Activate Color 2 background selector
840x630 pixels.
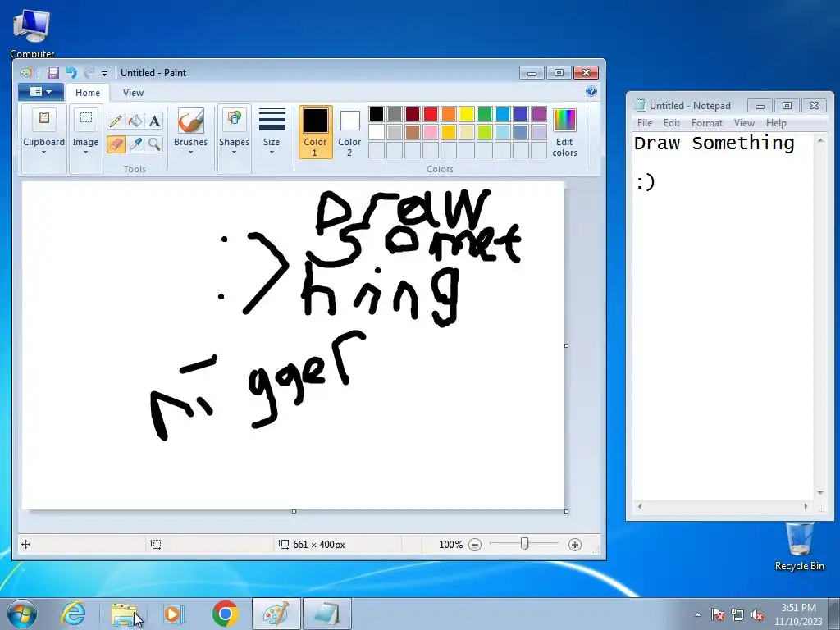[349, 132]
